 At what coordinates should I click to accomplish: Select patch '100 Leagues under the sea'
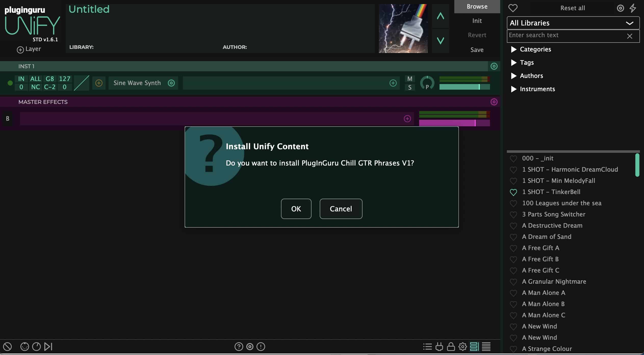(x=562, y=203)
